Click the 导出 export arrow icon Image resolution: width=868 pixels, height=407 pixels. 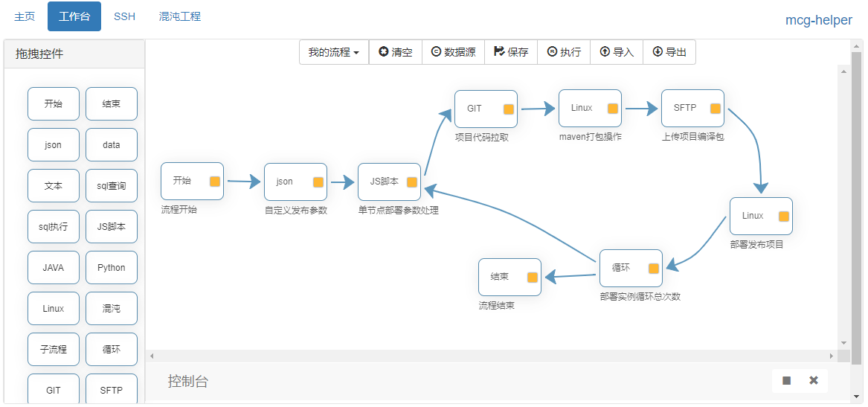point(658,52)
